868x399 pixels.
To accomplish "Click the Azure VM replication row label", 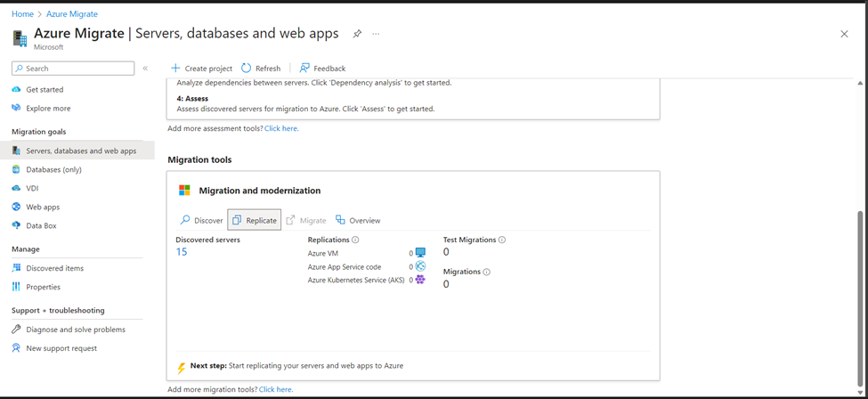I will [323, 253].
